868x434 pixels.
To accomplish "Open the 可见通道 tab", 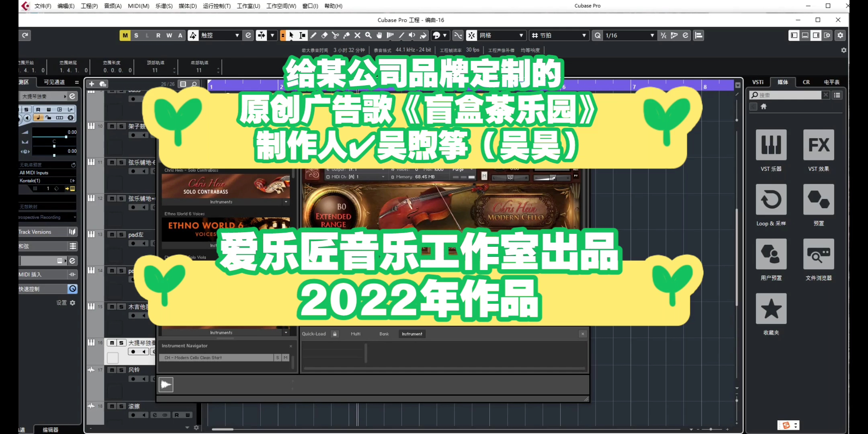I will 54,82.
